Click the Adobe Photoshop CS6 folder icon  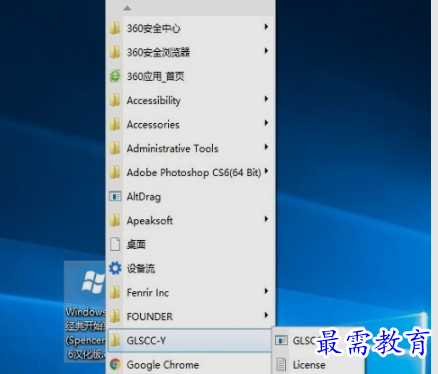[x=115, y=172]
